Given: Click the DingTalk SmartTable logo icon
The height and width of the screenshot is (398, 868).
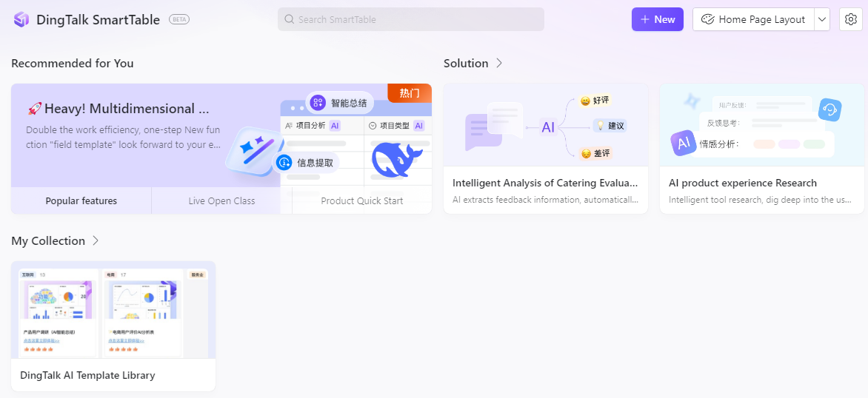Looking at the screenshot, I should pos(21,19).
